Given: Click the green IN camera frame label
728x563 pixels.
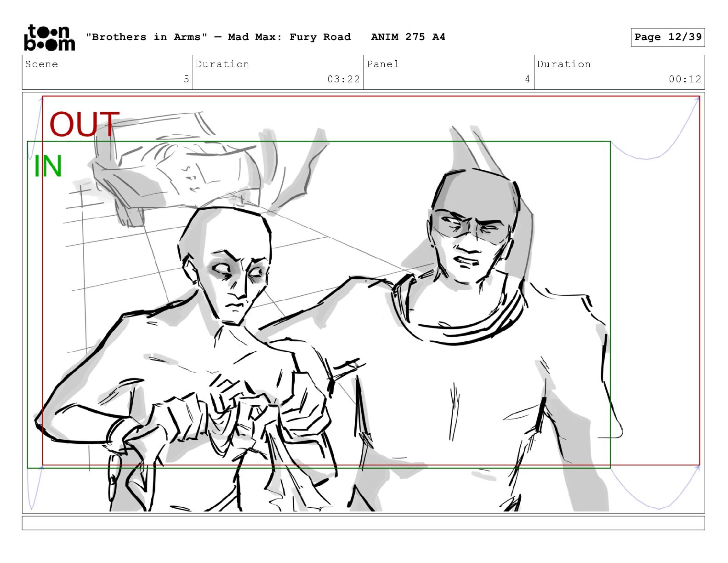Looking at the screenshot, I should (x=48, y=167).
